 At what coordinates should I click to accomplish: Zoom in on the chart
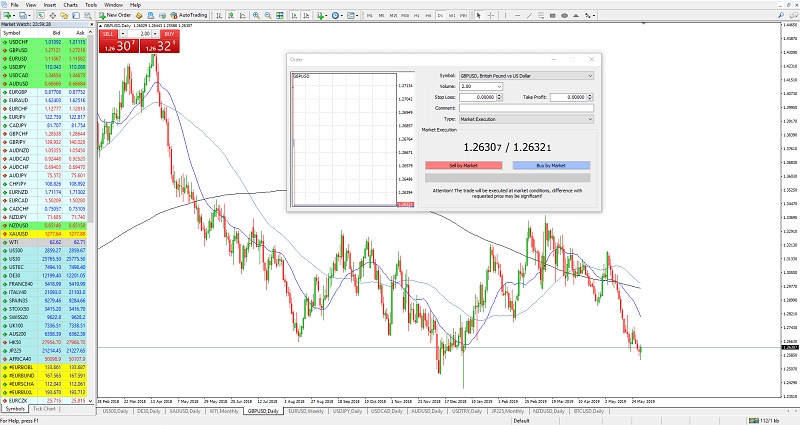256,15
